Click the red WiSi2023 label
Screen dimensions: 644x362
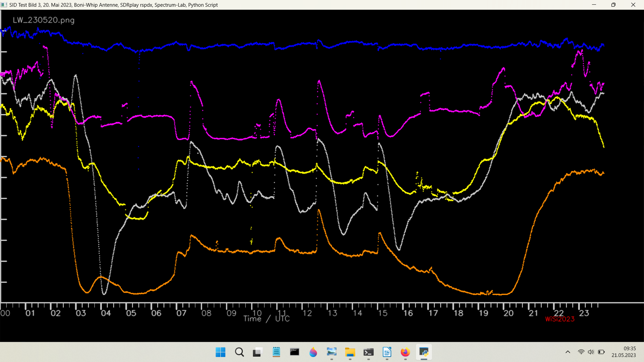(x=560, y=319)
